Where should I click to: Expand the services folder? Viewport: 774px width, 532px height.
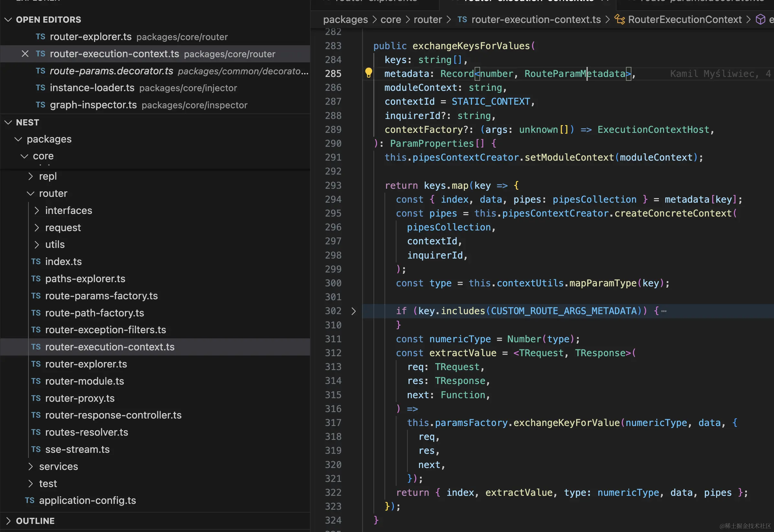(31, 466)
